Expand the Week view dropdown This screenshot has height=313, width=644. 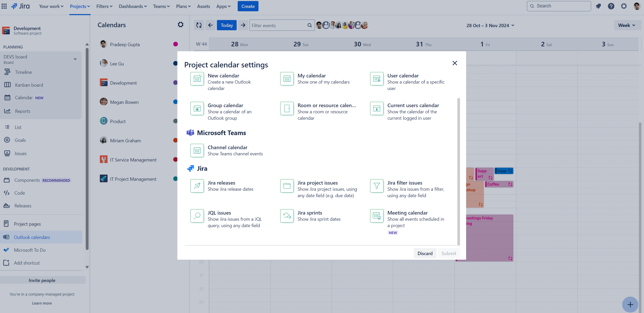pos(627,25)
